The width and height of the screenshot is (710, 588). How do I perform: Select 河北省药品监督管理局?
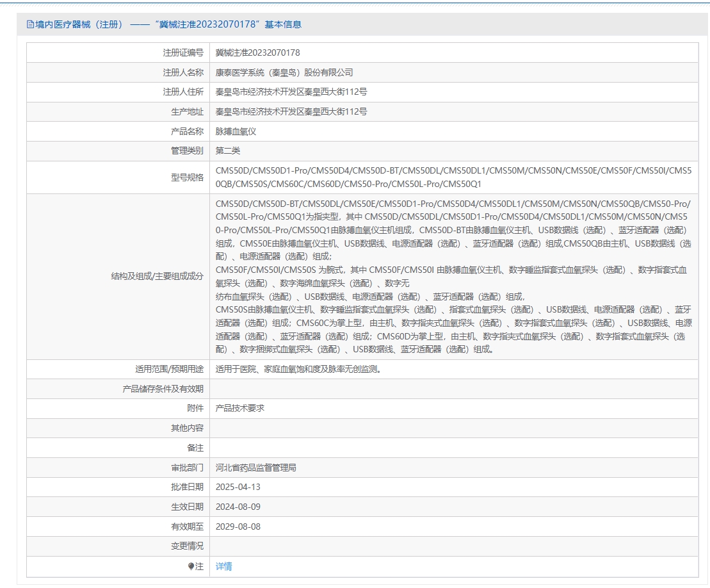256,468
